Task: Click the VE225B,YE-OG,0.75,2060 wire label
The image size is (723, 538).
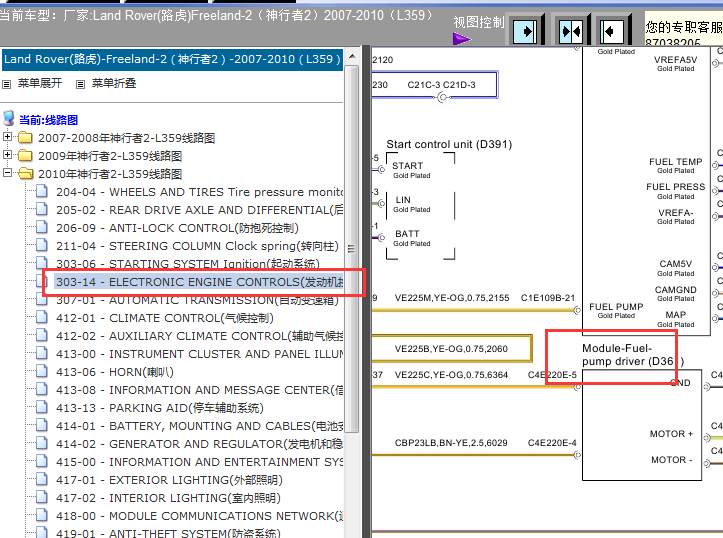Action: coord(451,349)
